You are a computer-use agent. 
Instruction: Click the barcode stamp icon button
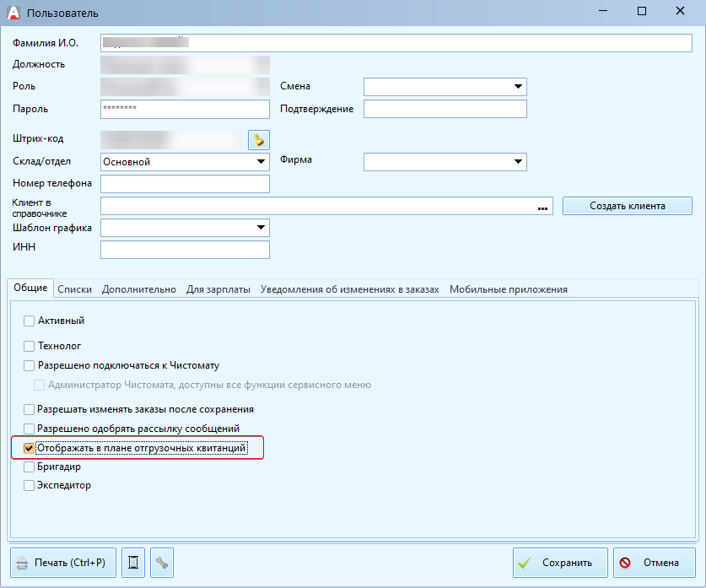(x=258, y=140)
